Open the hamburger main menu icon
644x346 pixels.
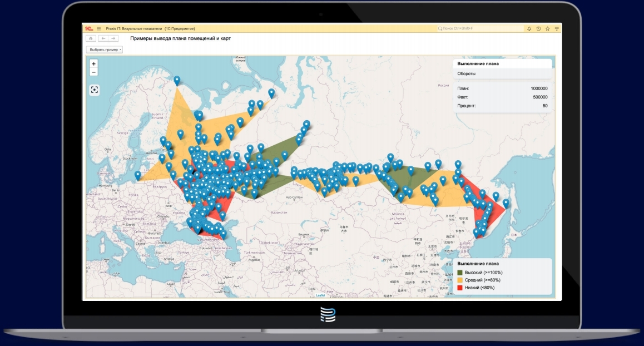(98, 29)
